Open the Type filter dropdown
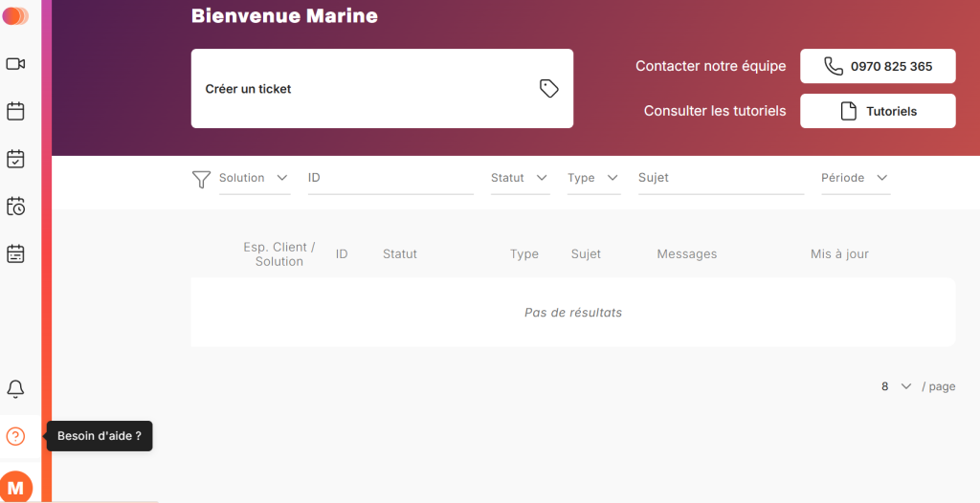 [593, 178]
